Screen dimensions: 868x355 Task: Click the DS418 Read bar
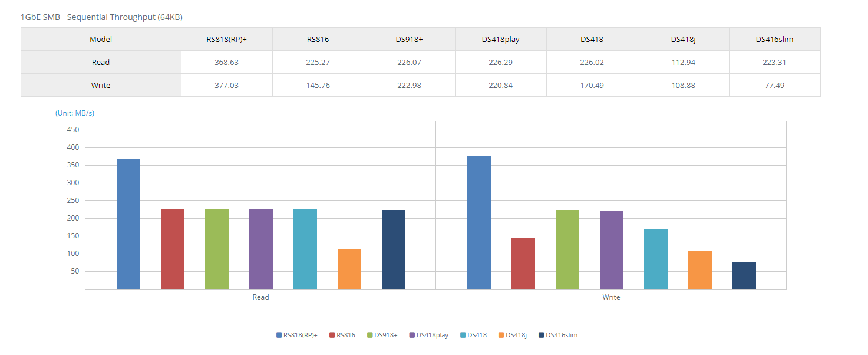click(305, 249)
